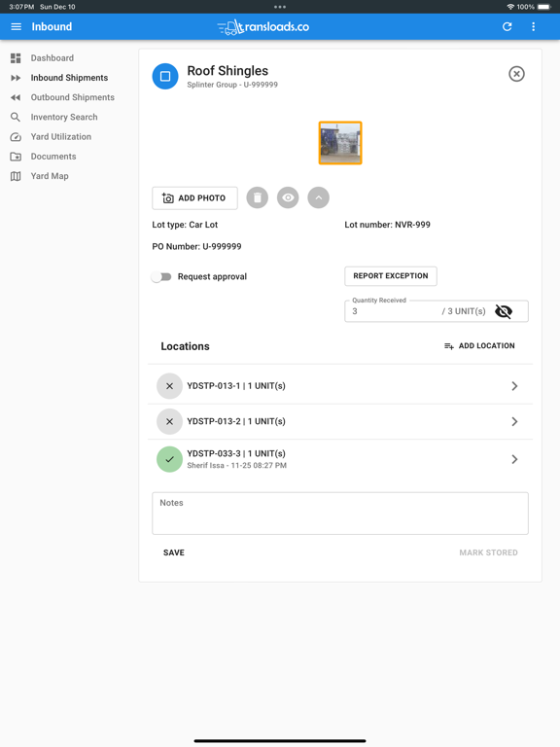Screen dimensions: 560x747
Task: Open Dashboard from the sidebar
Action: (52, 58)
